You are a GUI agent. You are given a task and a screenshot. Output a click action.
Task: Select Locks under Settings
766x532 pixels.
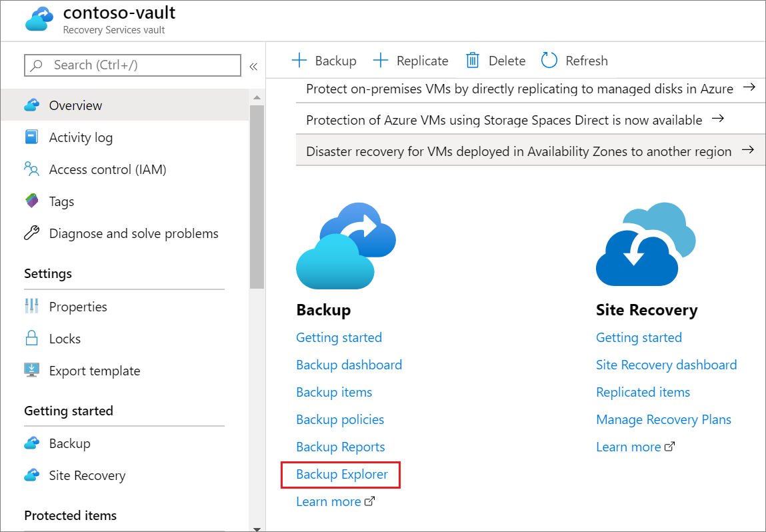pos(65,338)
